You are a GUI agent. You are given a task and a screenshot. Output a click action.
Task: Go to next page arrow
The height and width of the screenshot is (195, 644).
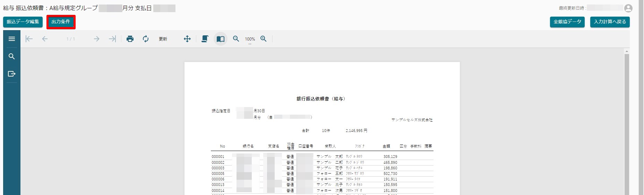96,39
